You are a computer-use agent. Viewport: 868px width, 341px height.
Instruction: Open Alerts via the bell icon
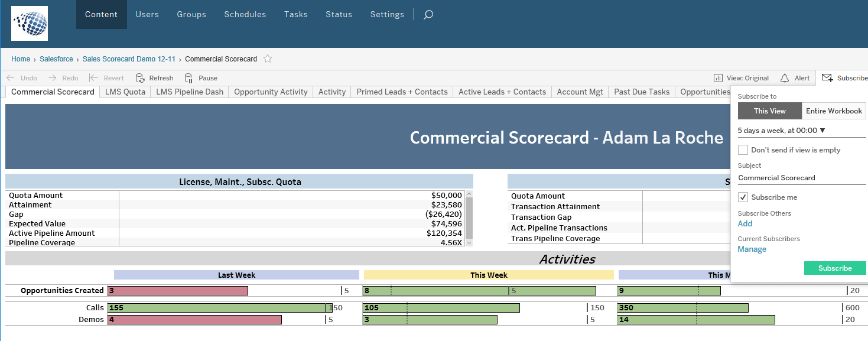(x=795, y=77)
